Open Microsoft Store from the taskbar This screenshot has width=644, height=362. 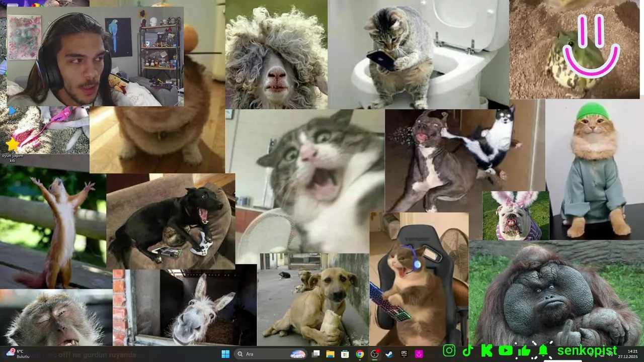coord(345,354)
